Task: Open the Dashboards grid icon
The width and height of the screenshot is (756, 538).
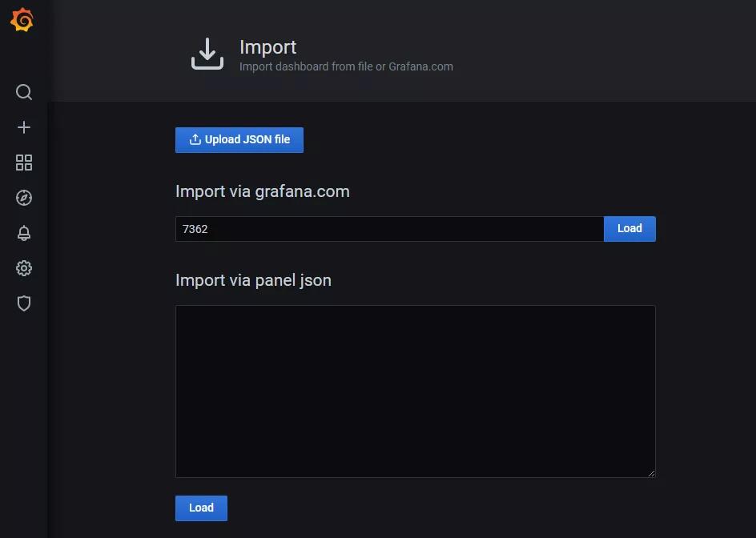Action: 24,163
